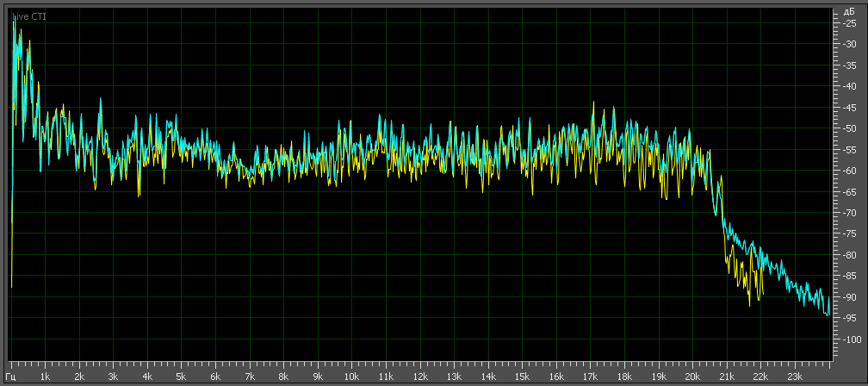Screen dimensions: 868x386
Task: Click the -25 value on decibel scale
Action: pyautogui.click(x=849, y=23)
